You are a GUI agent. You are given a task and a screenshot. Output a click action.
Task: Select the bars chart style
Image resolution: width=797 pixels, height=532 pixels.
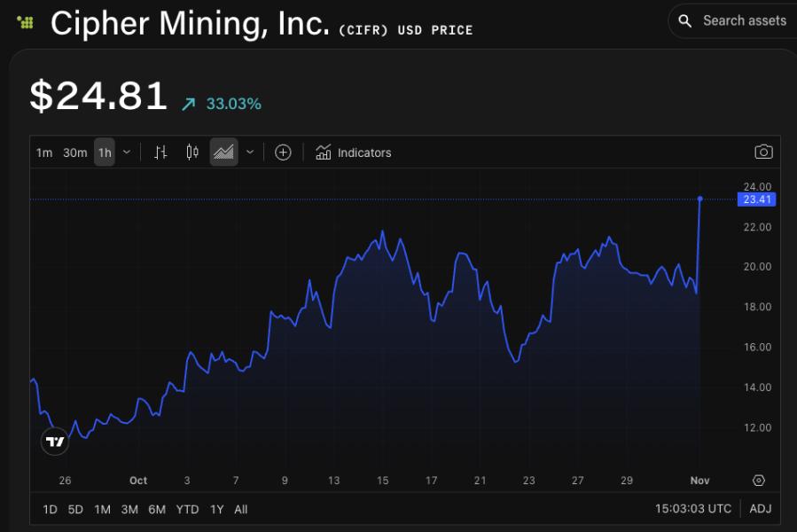160,152
